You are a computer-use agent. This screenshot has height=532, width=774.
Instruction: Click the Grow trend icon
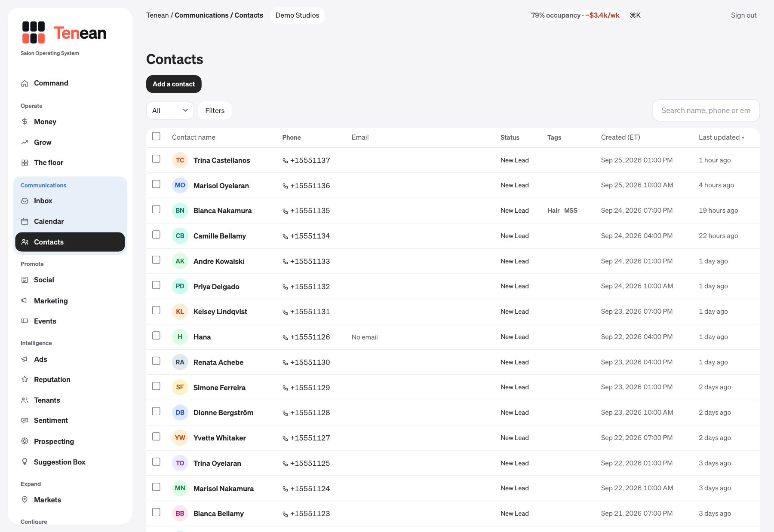[x=25, y=142]
